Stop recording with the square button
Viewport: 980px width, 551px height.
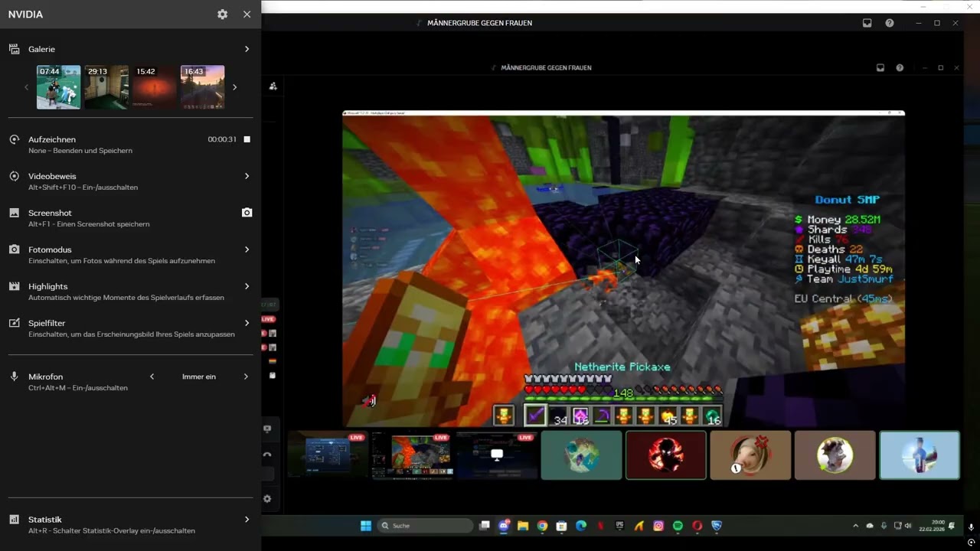(247, 139)
